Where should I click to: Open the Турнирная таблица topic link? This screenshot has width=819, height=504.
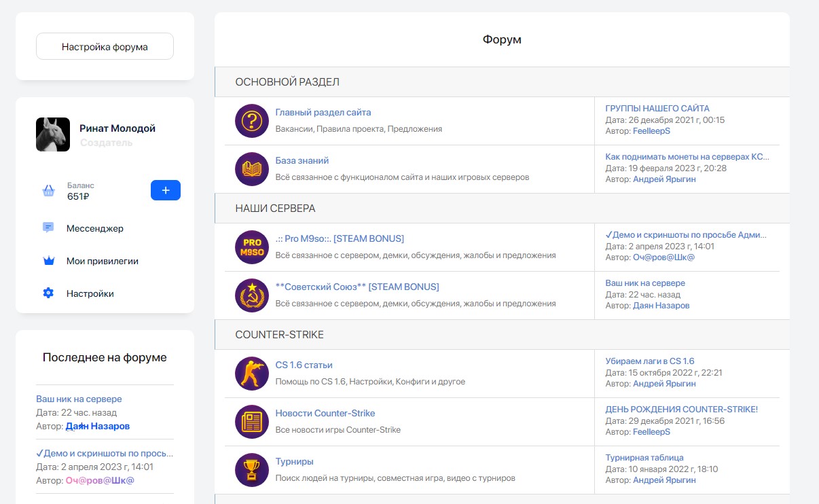point(644,458)
